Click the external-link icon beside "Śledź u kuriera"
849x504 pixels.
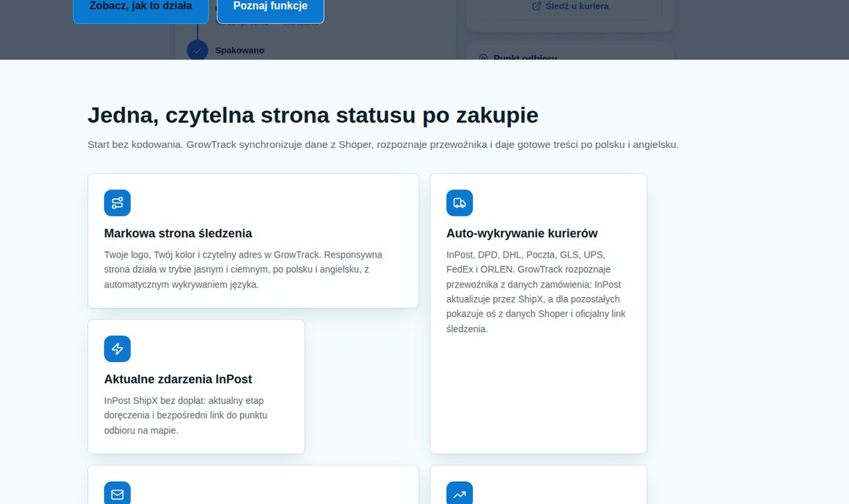[x=536, y=7]
